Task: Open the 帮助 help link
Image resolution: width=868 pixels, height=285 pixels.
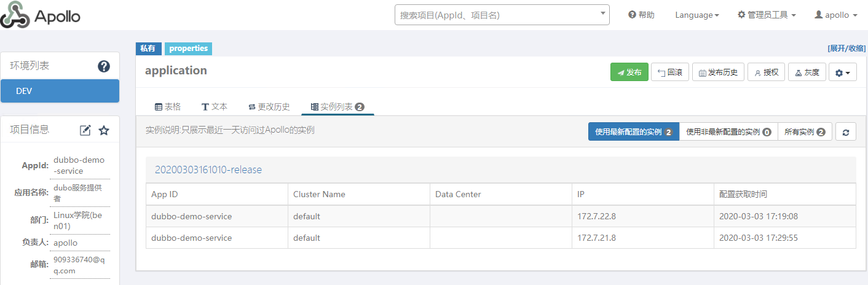Action: click(x=641, y=15)
